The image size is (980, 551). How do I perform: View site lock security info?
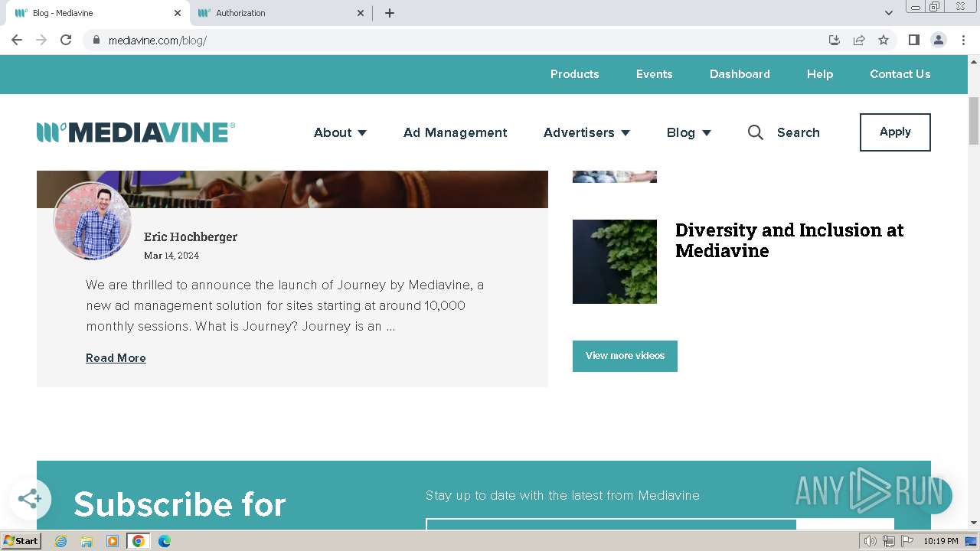(x=96, y=40)
